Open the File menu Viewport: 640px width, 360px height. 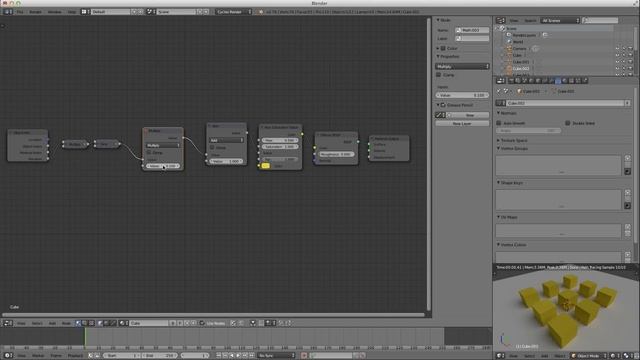coord(20,12)
